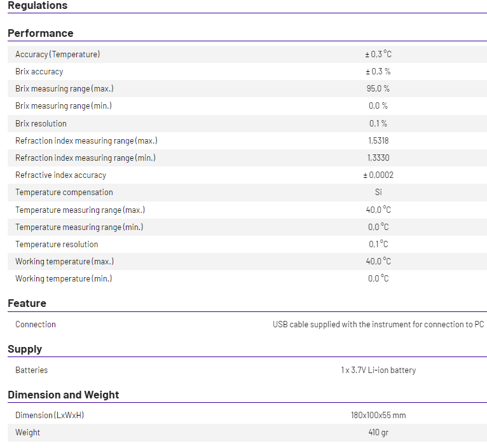
Task: Select the Supply section heading
Action: [25, 349]
